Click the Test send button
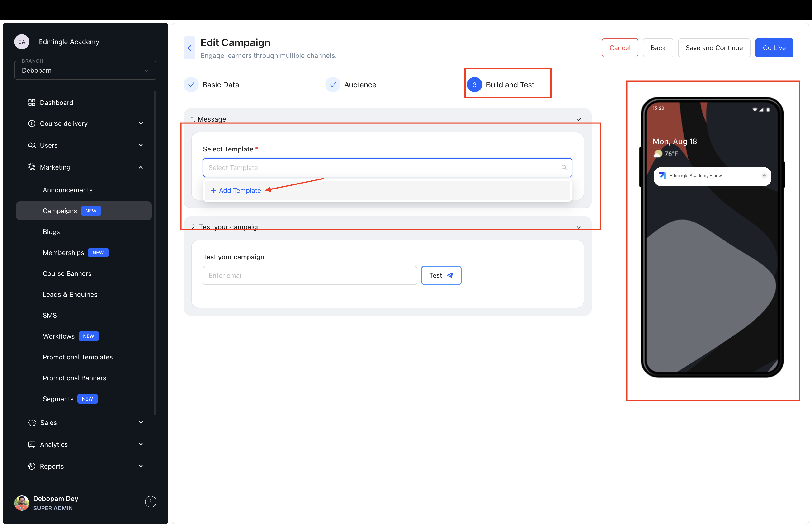This screenshot has height=528, width=812. tap(441, 275)
